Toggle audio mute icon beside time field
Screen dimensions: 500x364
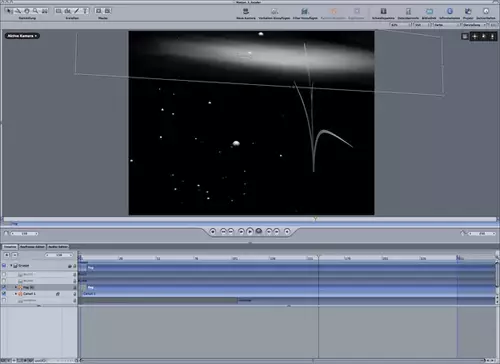[6, 234]
